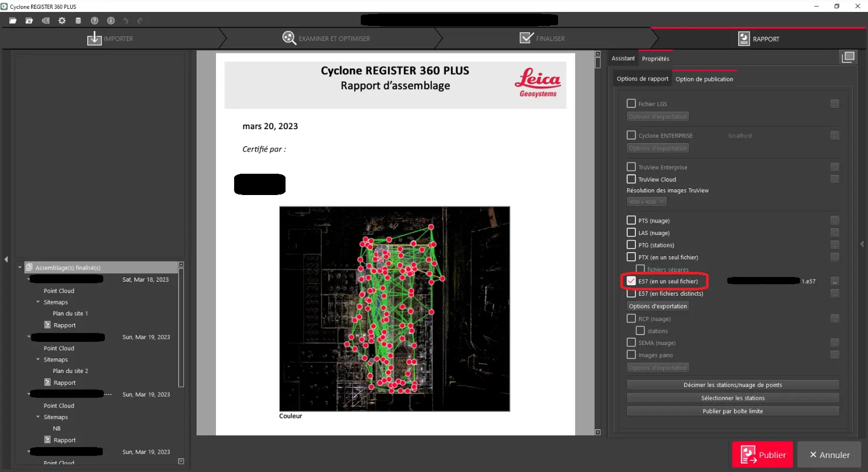The image size is (868, 472).
Task: Collapse Sitemaps above Plan du site 1
Action: click(x=38, y=302)
